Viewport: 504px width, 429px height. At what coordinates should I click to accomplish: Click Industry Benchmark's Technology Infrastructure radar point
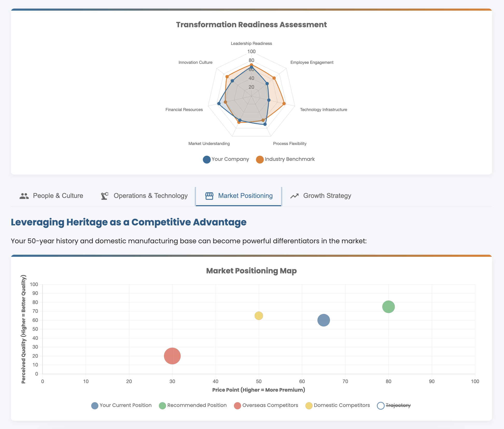(x=284, y=104)
